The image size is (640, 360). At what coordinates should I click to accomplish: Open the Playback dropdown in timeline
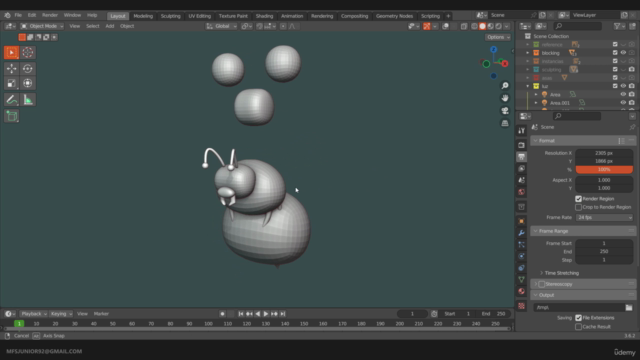33,314
